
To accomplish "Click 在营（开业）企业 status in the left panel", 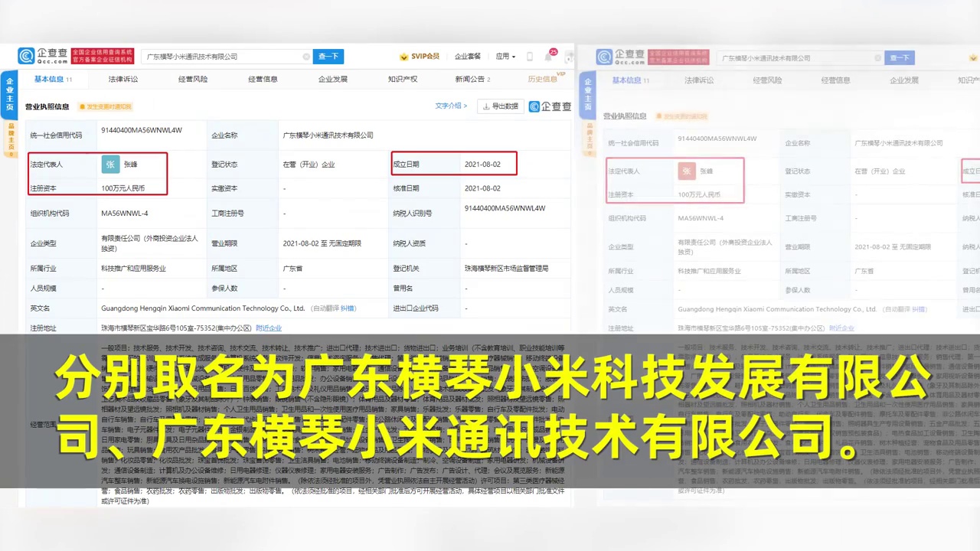I will (x=309, y=165).
